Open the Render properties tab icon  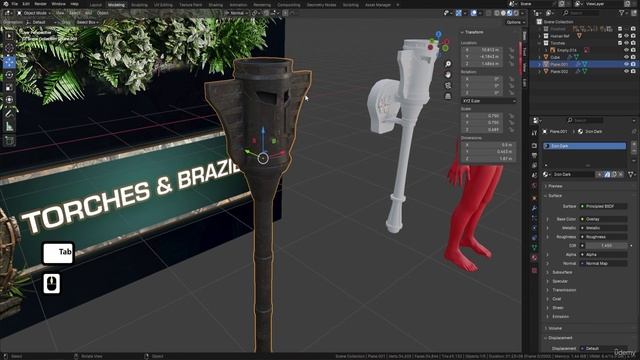534,145
